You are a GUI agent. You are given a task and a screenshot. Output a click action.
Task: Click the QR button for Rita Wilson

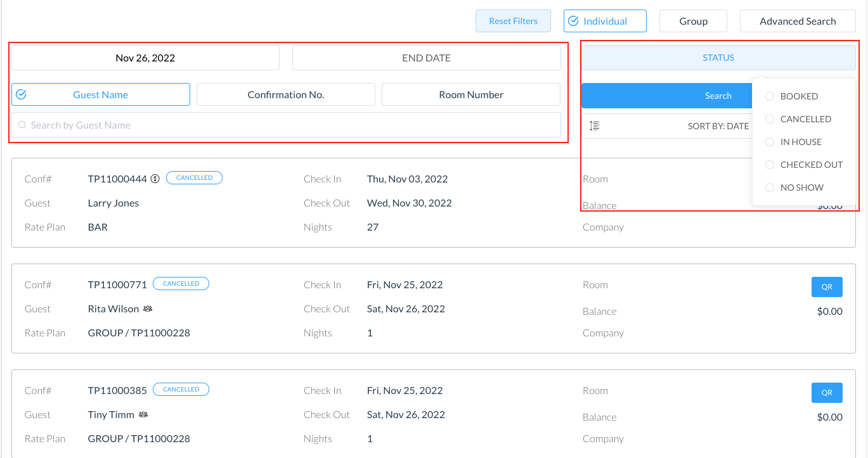[826, 287]
